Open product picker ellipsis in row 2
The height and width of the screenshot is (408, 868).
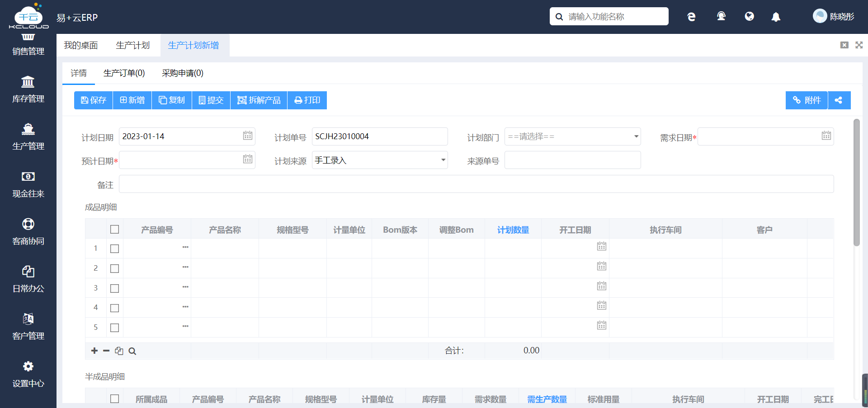pyautogui.click(x=185, y=267)
